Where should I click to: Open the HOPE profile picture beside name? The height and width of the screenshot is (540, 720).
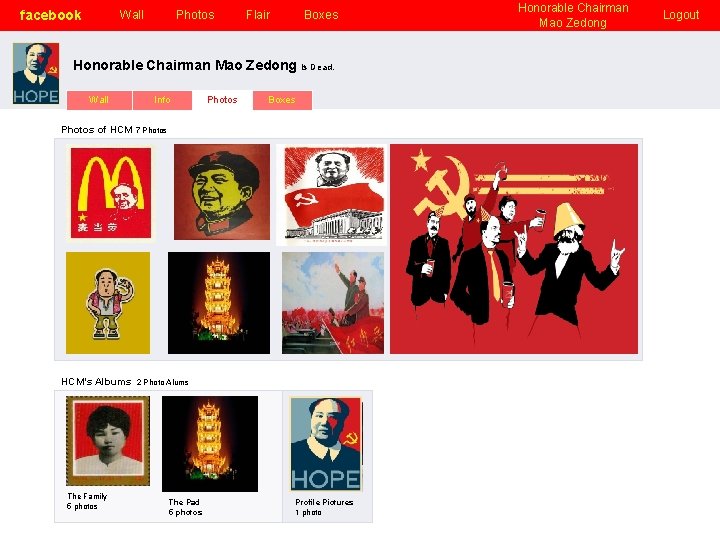36,73
